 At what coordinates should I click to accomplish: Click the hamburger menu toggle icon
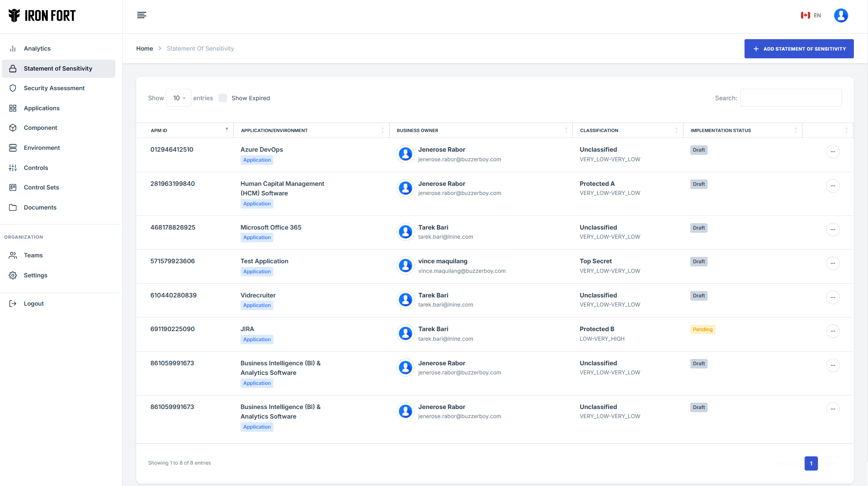[x=141, y=15]
